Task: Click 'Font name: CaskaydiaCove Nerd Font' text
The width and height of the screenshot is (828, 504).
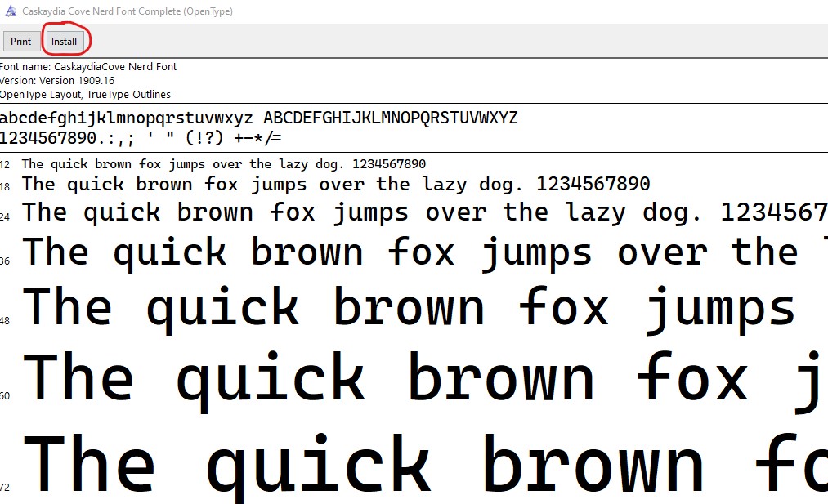Action: tap(88, 66)
